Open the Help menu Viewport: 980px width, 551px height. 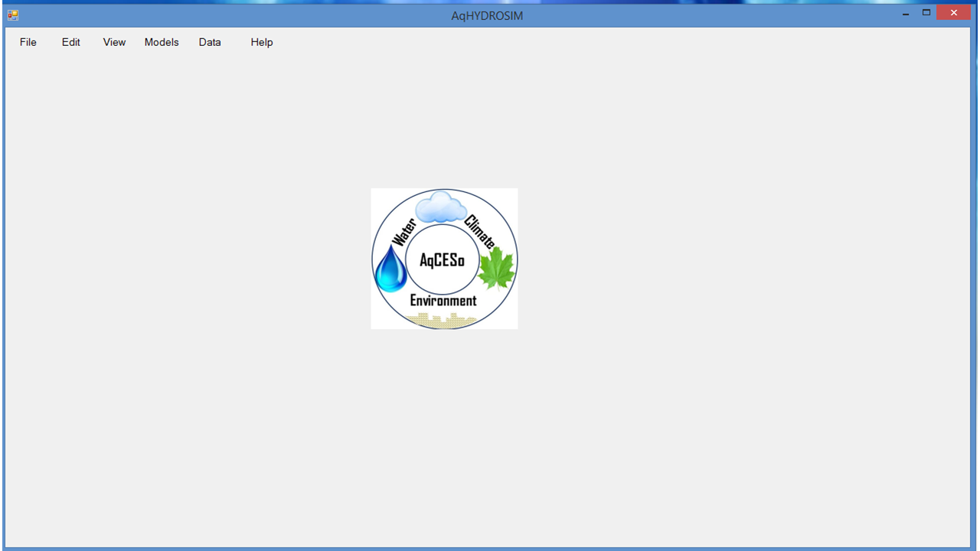(262, 42)
